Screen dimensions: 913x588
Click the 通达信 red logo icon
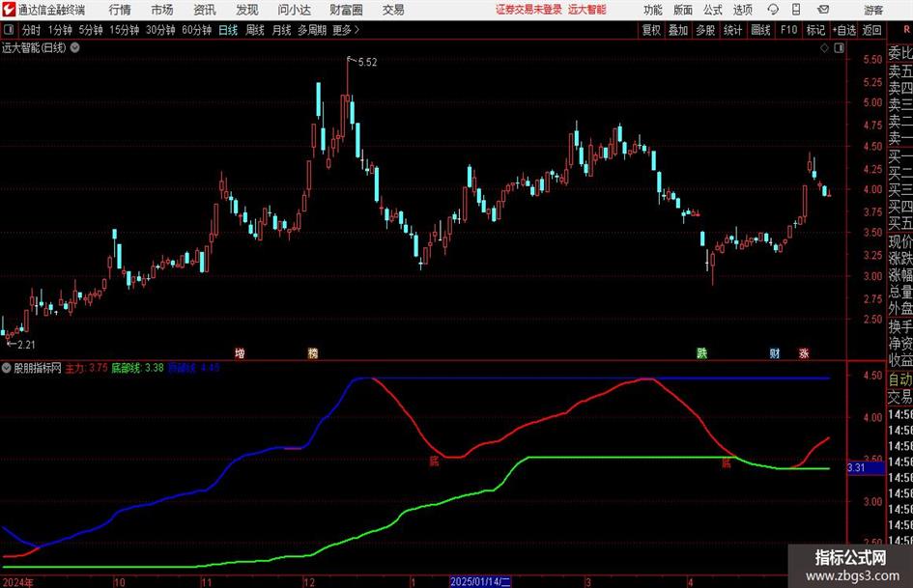pos(8,10)
